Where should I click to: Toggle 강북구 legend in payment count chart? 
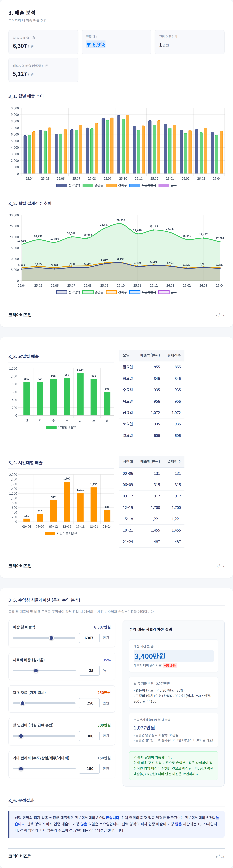[x=116, y=292]
